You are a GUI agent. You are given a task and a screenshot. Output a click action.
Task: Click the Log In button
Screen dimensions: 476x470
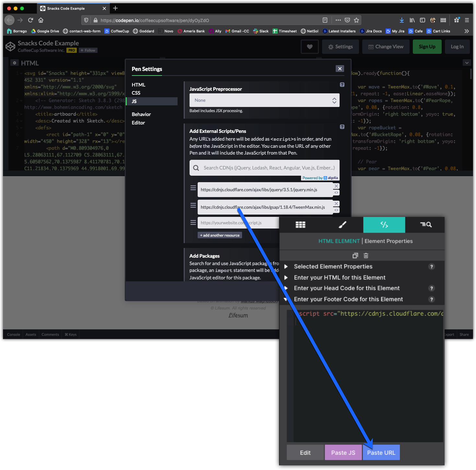(457, 47)
